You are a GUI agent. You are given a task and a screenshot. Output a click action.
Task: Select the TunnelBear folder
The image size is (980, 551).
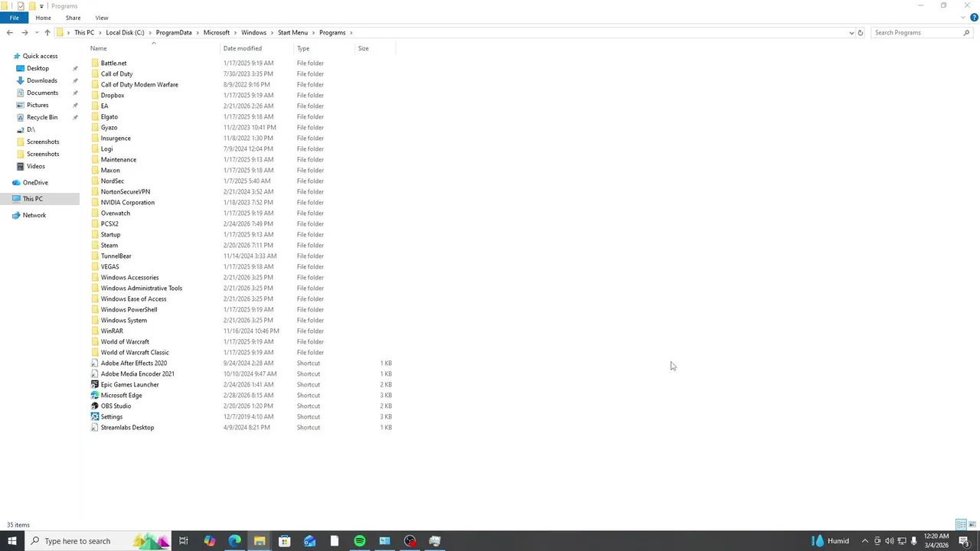point(116,256)
